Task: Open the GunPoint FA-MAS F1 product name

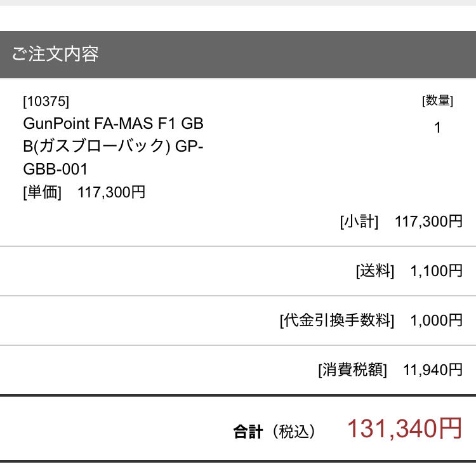Action: pyautogui.click(x=113, y=123)
